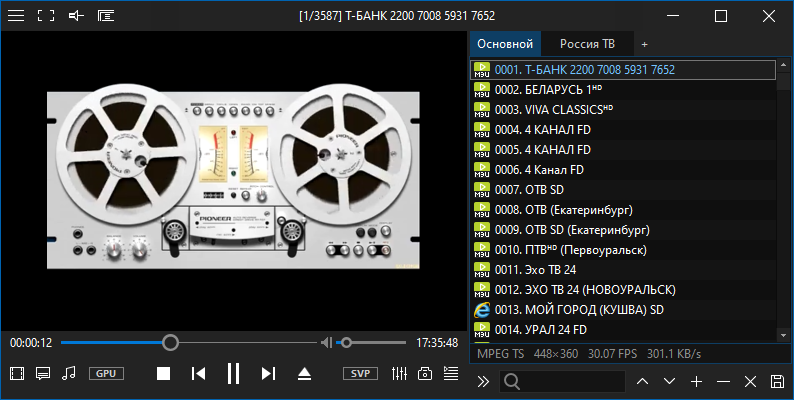This screenshot has width=794, height=400.
Task: Open audio track music note icon
Action: pos(68,374)
